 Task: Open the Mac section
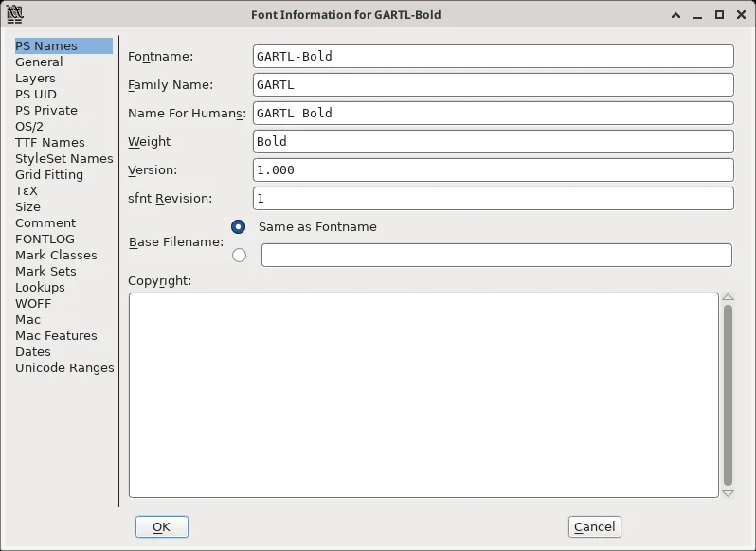pyautogui.click(x=28, y=320)
